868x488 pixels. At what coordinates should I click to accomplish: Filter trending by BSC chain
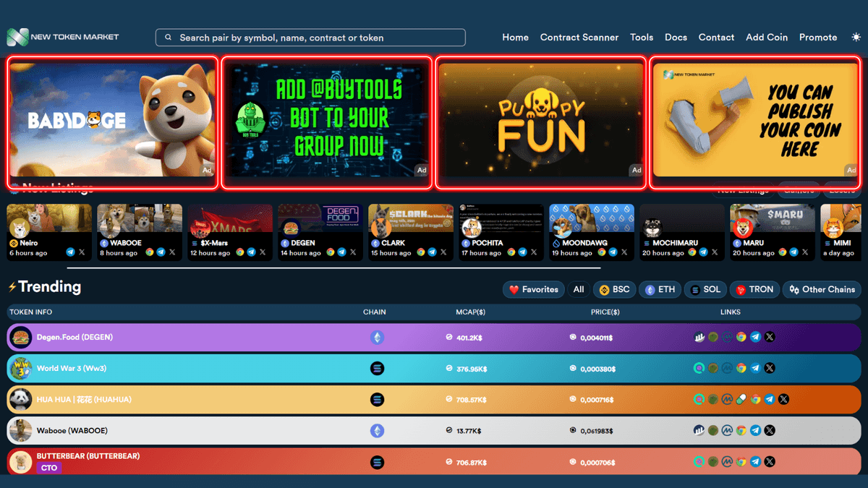pyautogui.click(x=614, y=289)
